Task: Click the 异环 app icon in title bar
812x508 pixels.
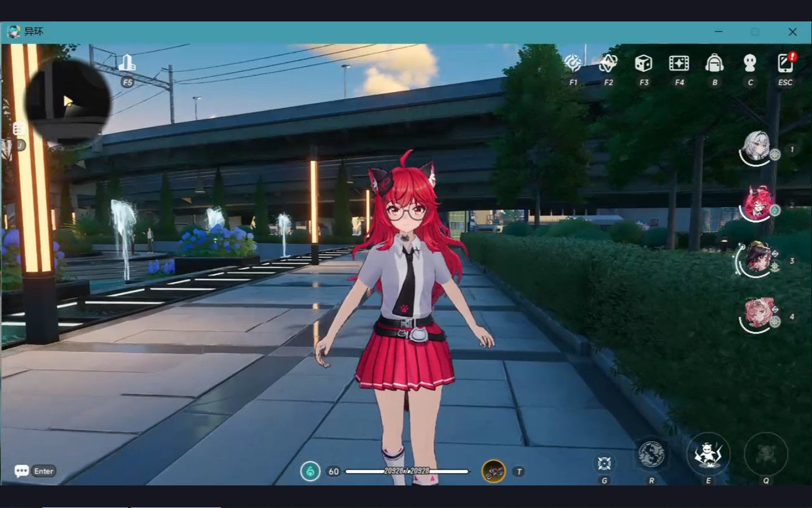Action: point(14,32)
